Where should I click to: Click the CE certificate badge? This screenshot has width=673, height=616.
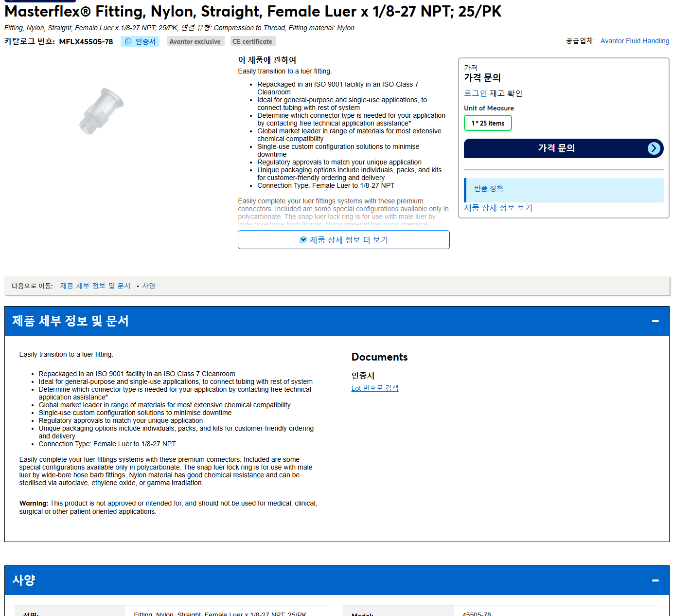[x=252, y=42]
